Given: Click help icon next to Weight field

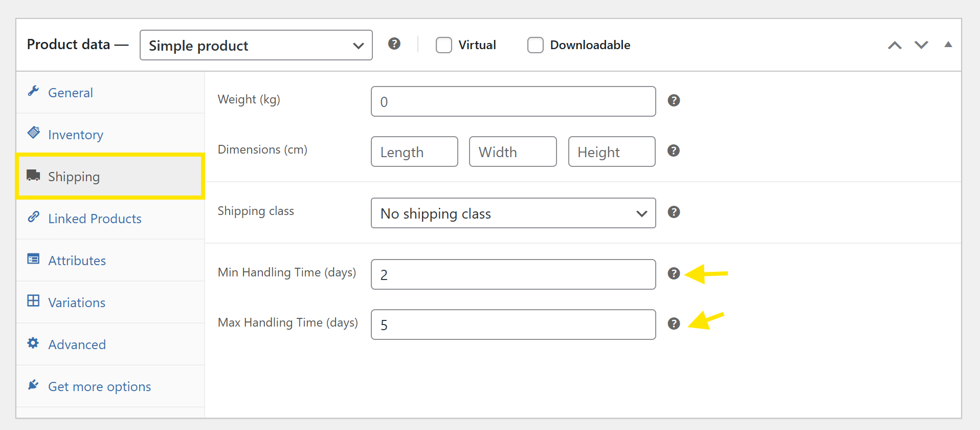Looking at the screenshot, I should (x=674, y=101).
